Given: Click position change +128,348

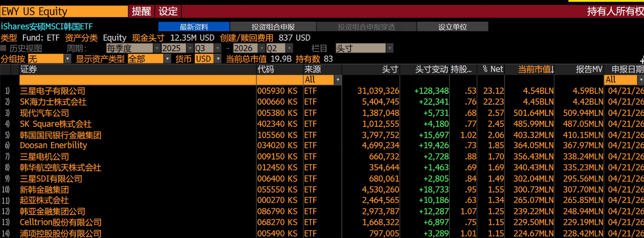Looking at the screenshot, I should 431,91.
